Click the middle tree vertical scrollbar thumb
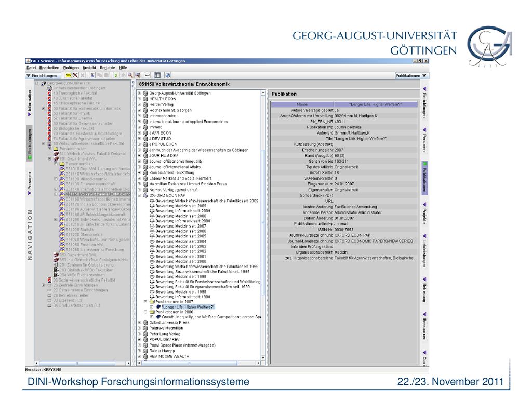The width and height of the screenshot is (532, 399). click(263, 222)
